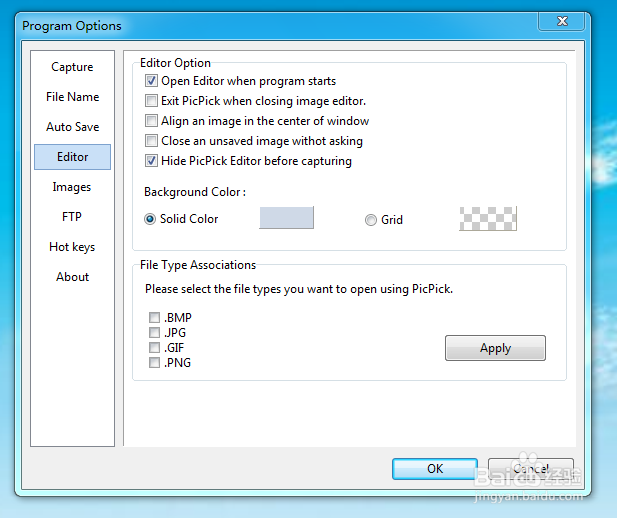Screen dimensions: 617x518
Task: Enable Exit PicPick when closing image editor
Action: 151,101
